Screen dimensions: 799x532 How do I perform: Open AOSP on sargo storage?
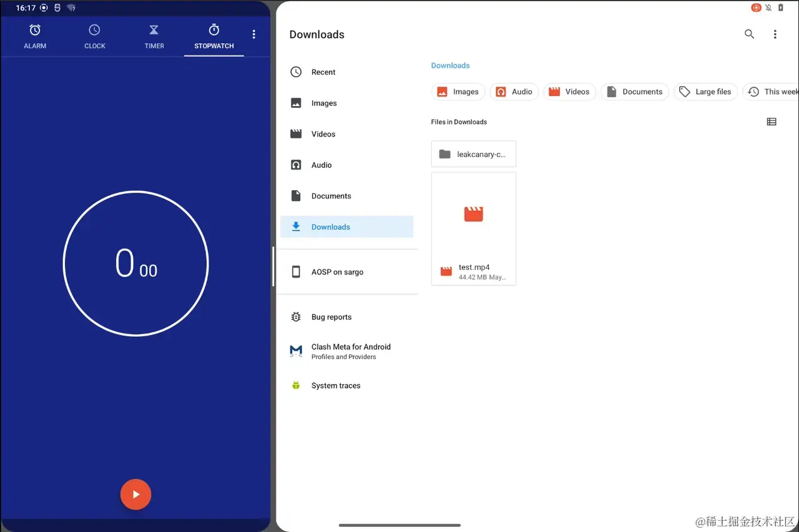pyautogui.click(x=346, y=272)
